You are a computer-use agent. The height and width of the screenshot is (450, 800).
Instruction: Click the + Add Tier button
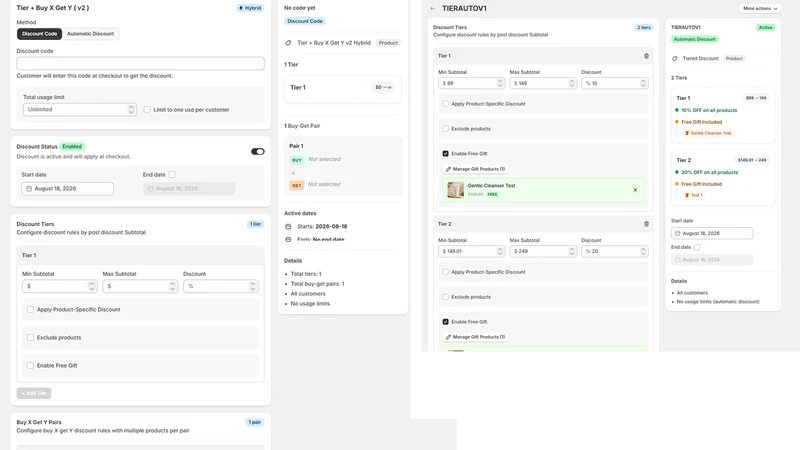pyautogui.click(x=34, y=393)
